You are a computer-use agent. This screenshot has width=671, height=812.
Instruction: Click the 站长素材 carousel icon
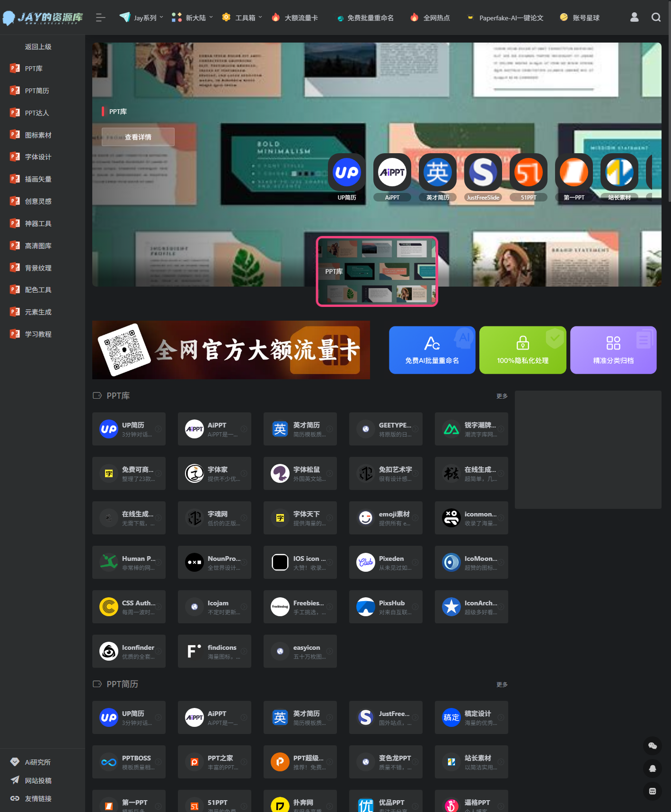click(619, 172)
